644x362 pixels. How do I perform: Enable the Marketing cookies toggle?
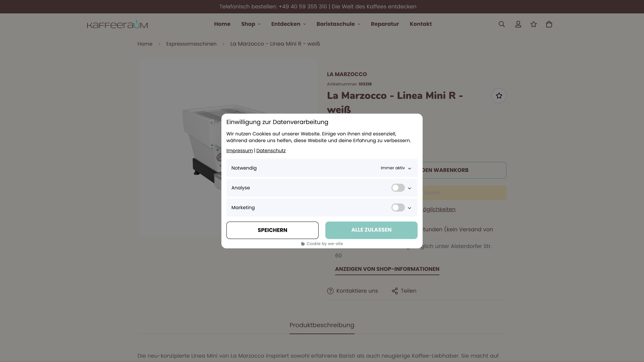tap(398, 207)
